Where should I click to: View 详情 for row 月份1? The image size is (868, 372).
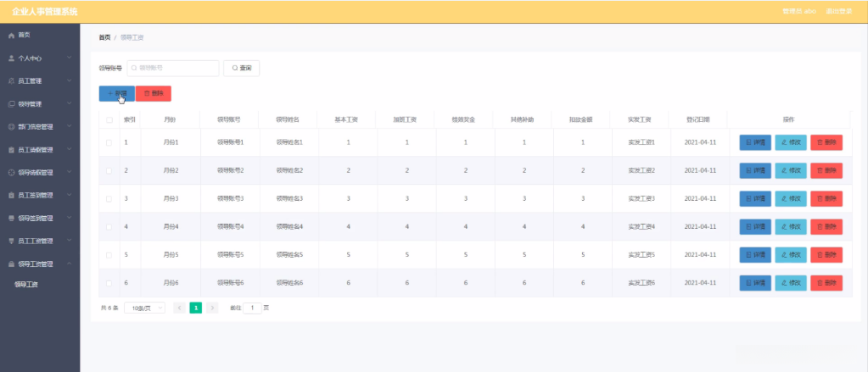coord(755,142)
